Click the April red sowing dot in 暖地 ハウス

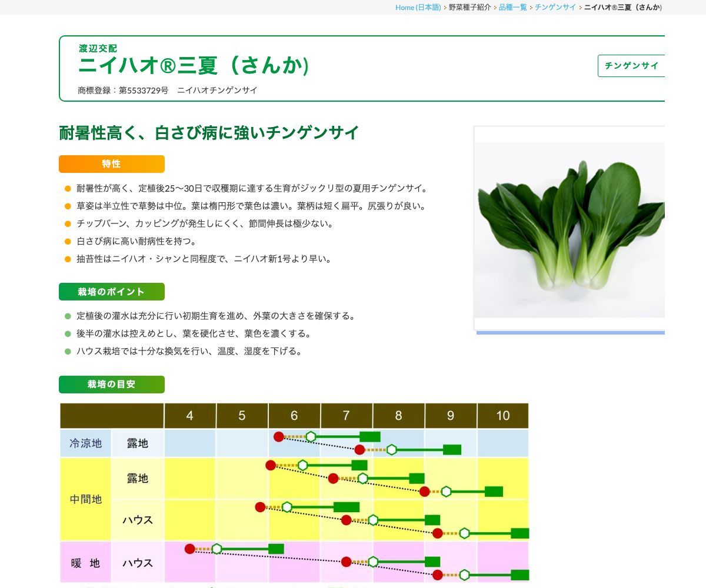click(x=189, y=549)
